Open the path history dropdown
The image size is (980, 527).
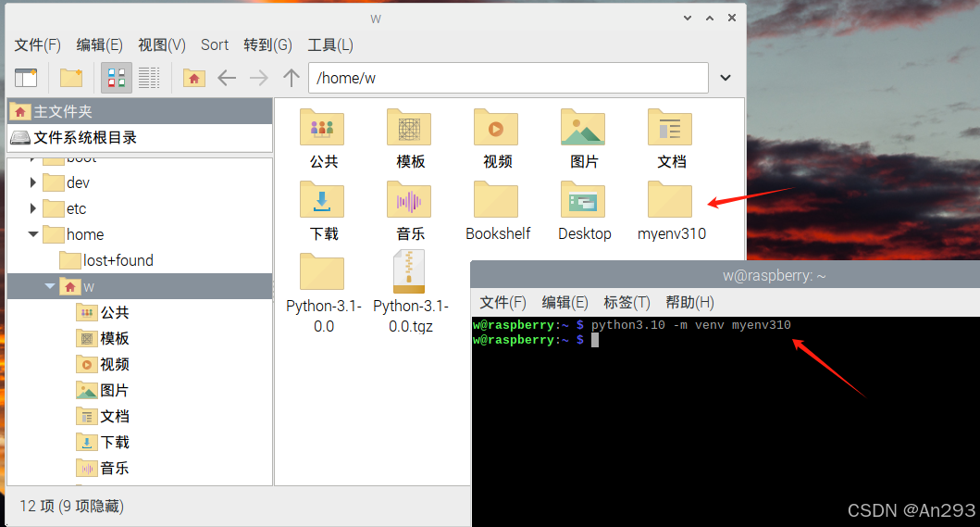726,78
